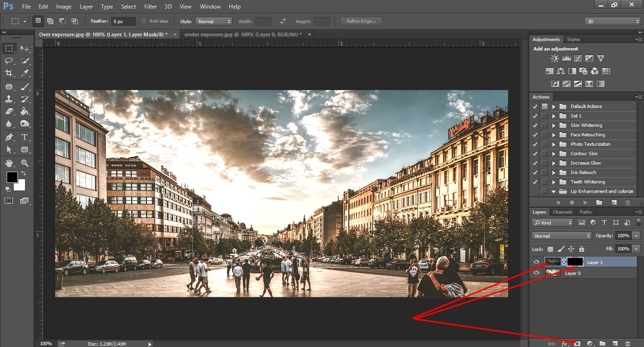
Task: Open the Style dropdown in options bar
Action: pos(214,21)
